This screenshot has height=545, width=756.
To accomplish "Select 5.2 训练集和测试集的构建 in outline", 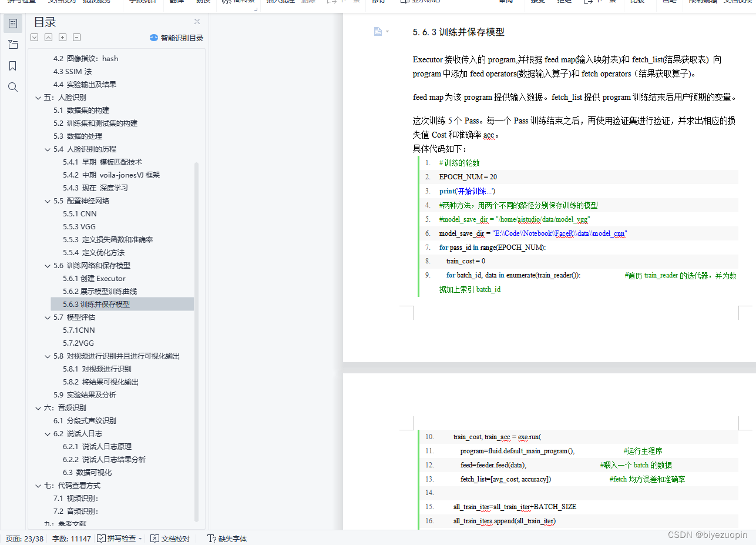I will [x=95, y=123].
